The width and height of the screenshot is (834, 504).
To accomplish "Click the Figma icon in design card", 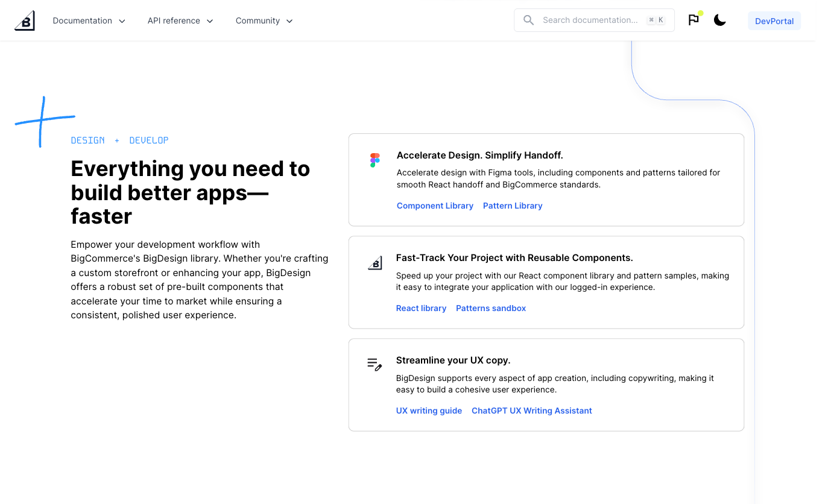I will pyautogui.click(x=375, y=160).
